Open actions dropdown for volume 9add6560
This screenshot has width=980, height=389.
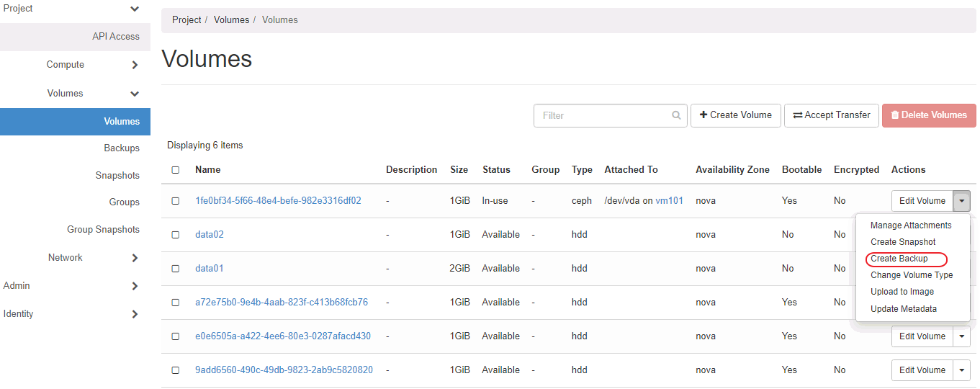(961, 370)
